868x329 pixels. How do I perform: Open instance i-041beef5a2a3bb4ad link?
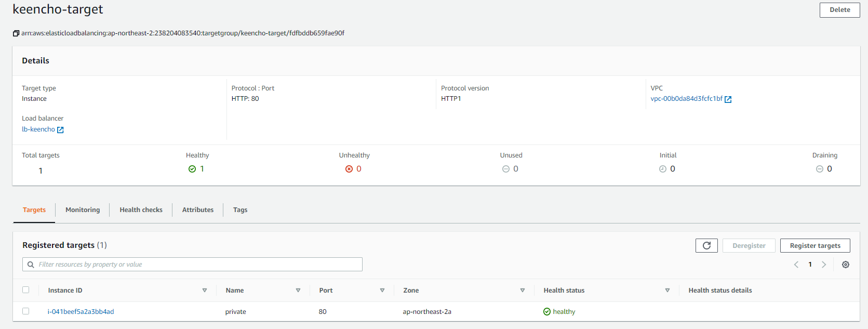click(81, 312)
